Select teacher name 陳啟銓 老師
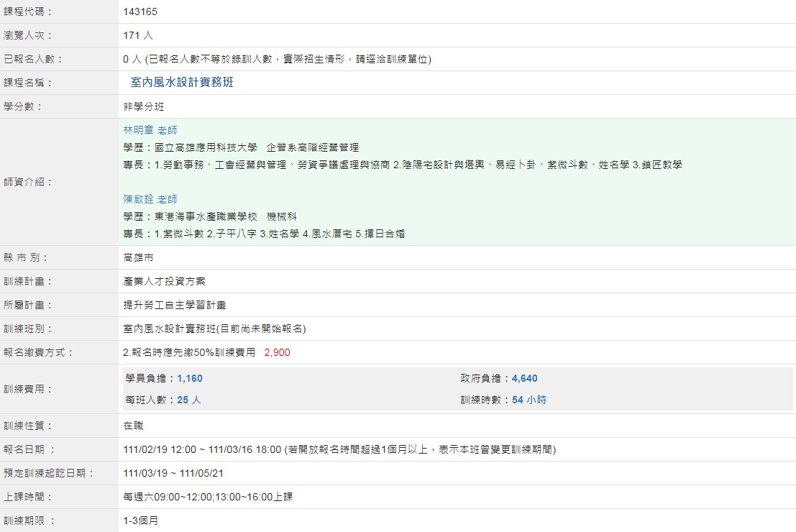 tap(150, 199)
